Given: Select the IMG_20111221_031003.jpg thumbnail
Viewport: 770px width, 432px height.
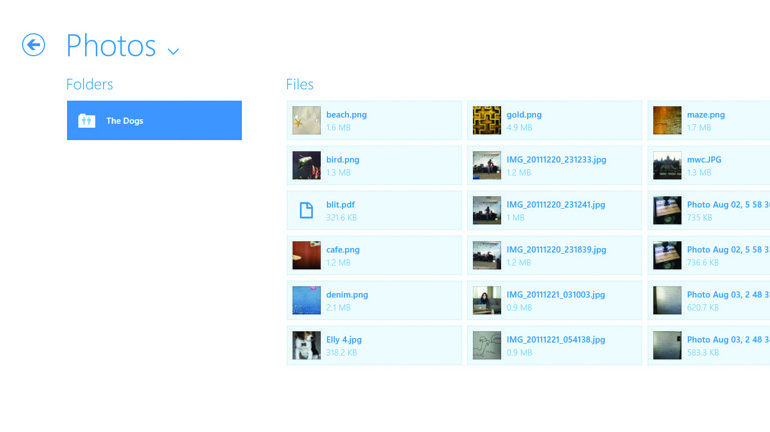Looking at the screenshot, I should coord(487,300).
